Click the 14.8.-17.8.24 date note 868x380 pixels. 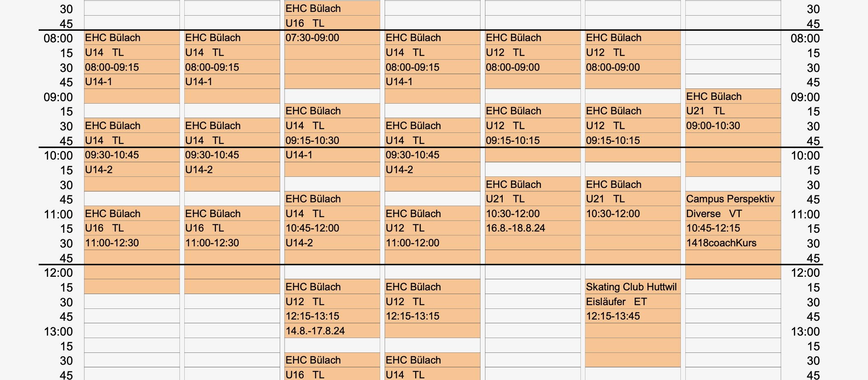pos(315,331)
